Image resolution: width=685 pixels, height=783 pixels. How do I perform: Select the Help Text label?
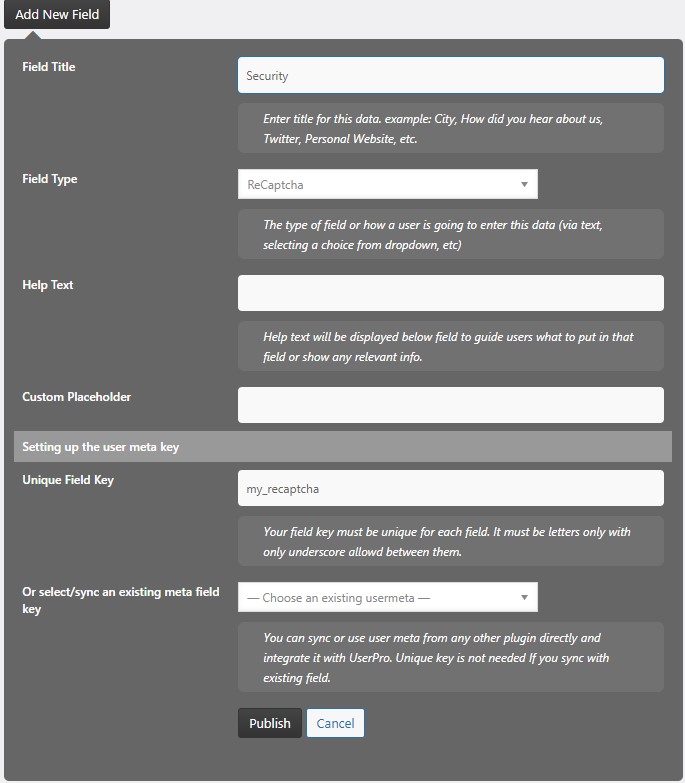(48, 285)
